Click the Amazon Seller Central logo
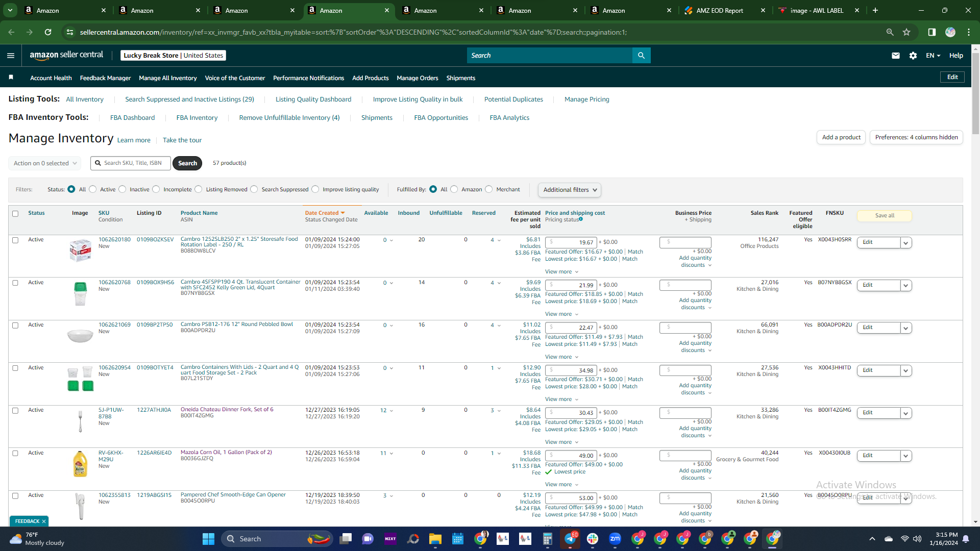This screenshot has height=551, width=980. point(66,55)
